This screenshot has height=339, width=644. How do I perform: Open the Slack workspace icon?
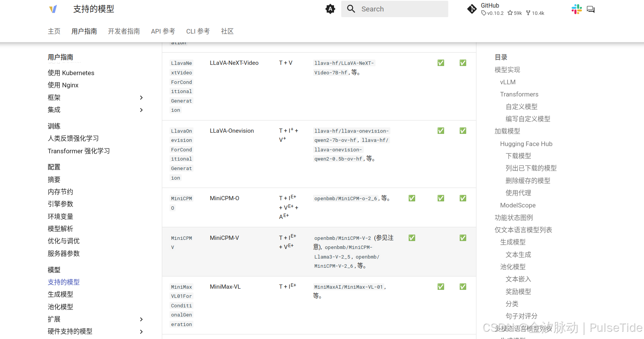[577, 9]
